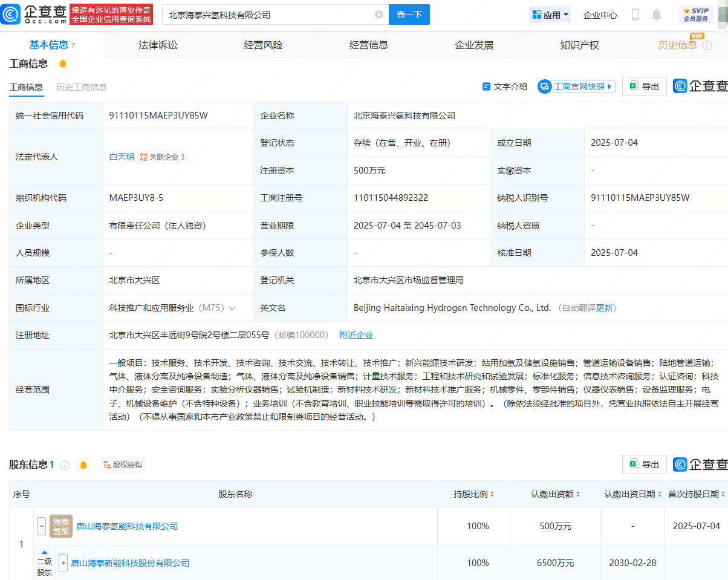
Task: Click 文字介绍 button
Action: 505,86
